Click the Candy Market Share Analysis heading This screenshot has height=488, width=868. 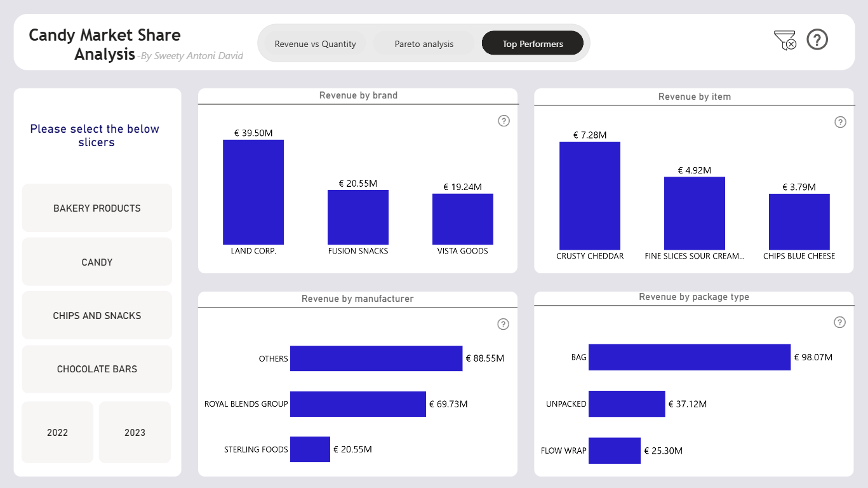coord(105,44)
